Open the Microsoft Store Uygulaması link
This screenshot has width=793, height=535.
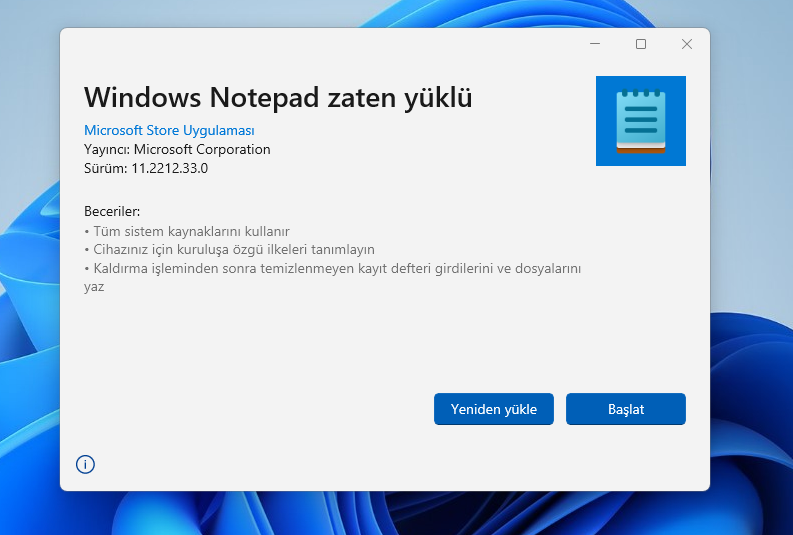point(169,130)
